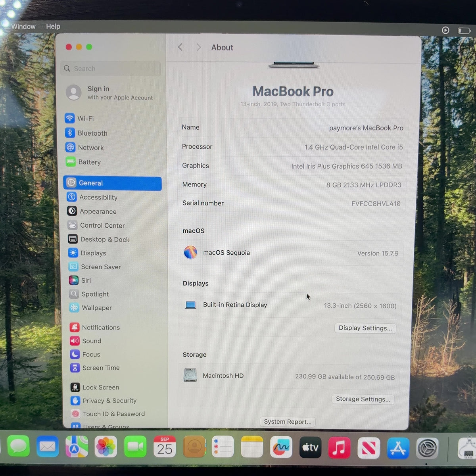This screenshot has width=476, height=476.
Task: Click the 1.4 GHz Quad-Core Intel Core i5 value
Action: (353, 147)
